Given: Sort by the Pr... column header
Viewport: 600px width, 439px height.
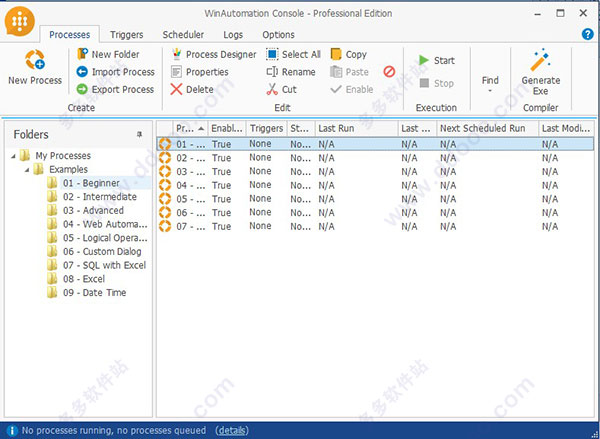Looking at the screenshot, I should click(x=190, y=128).
